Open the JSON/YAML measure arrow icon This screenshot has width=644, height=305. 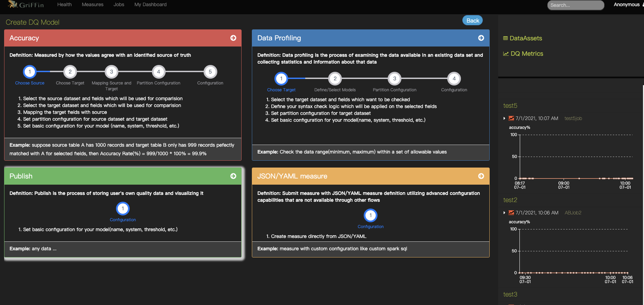coord(481,176)
